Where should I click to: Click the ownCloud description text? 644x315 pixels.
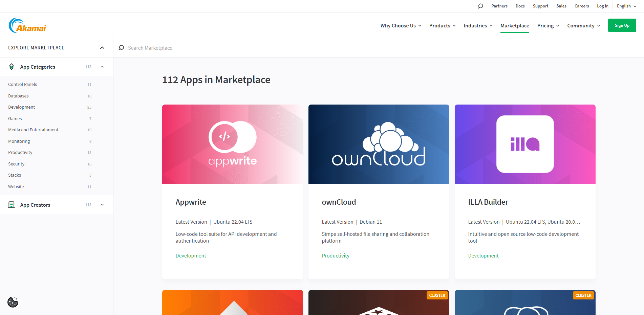tap(375, 238)
